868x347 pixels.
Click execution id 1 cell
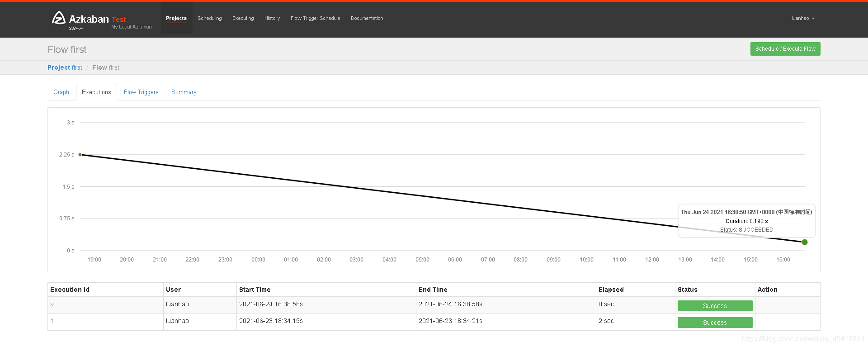pyautogui.click(x=105, y=322)
